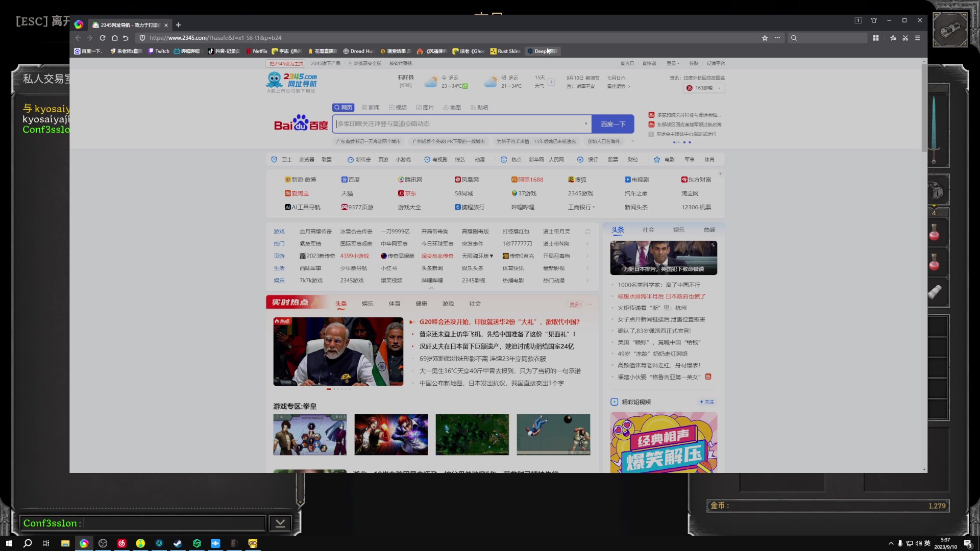Click 更多 link in 实时热点 header
This screenshot has width=980, height=551.
pyautogui.click(x=575, y=305)
